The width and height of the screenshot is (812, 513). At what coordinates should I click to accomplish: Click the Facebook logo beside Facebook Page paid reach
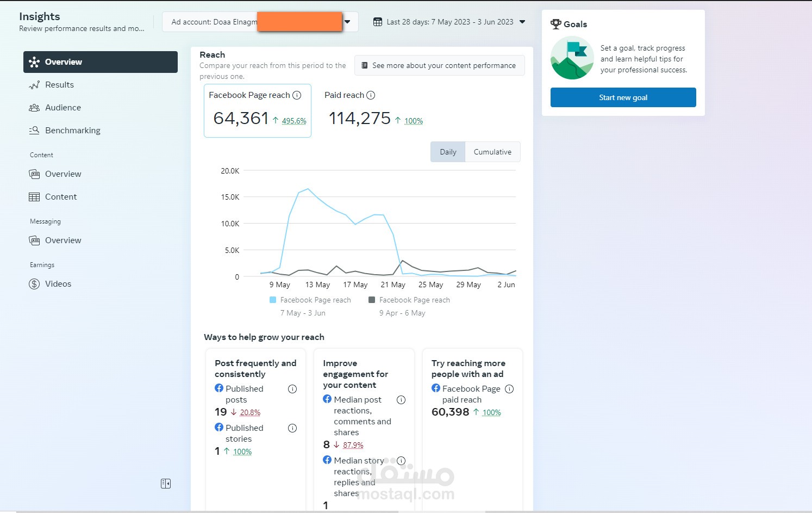(436, 388)
